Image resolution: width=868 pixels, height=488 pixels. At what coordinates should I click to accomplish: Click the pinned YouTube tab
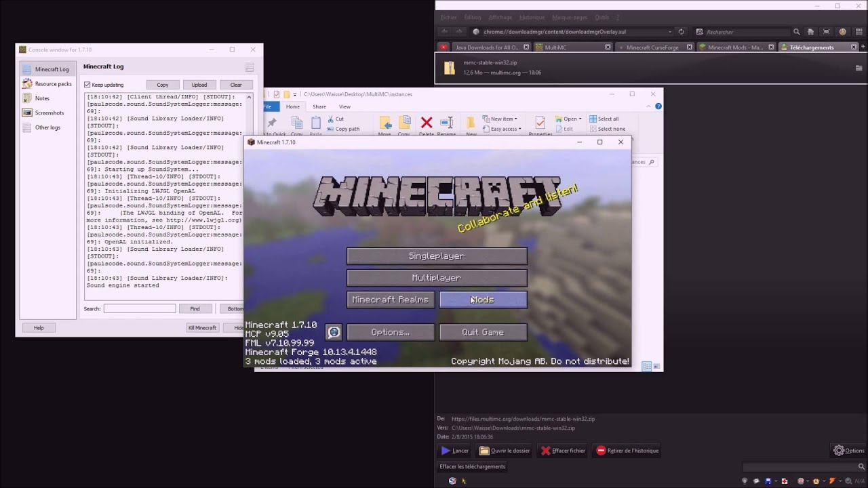pos(443,47)
